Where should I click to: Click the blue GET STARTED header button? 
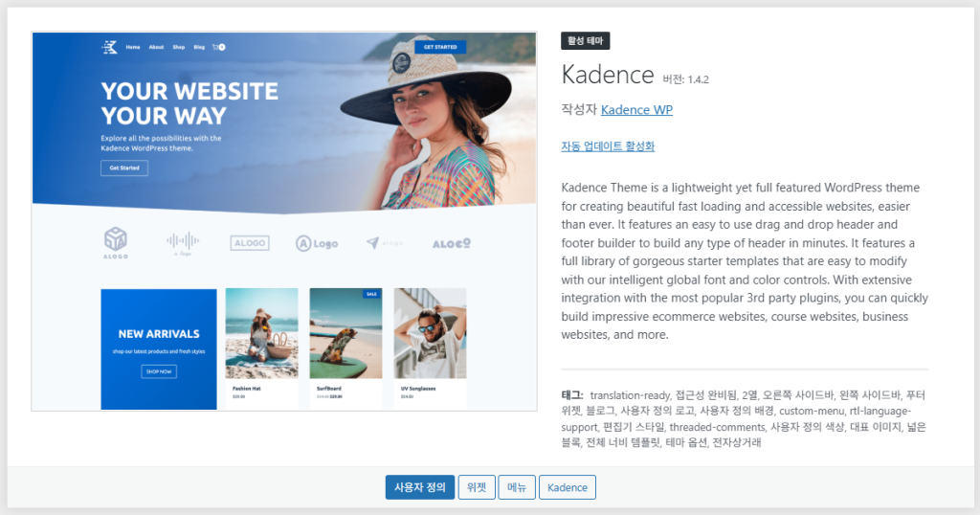point(440,47)
